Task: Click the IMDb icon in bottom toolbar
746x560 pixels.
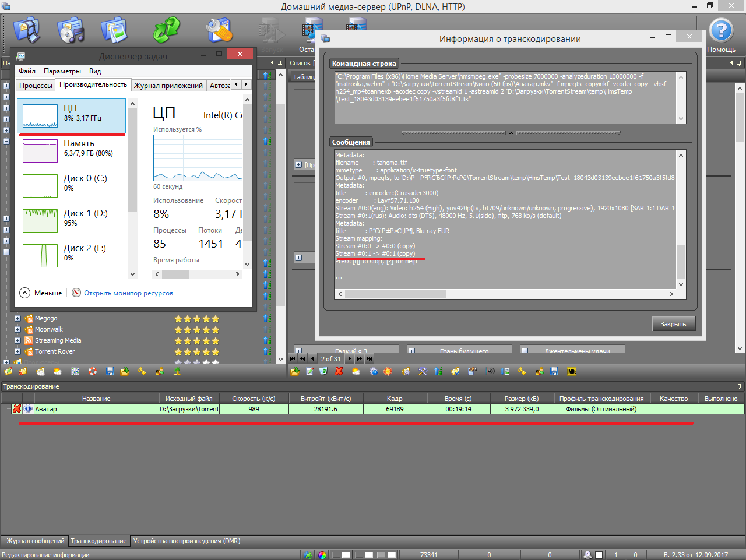Action: 572,371
